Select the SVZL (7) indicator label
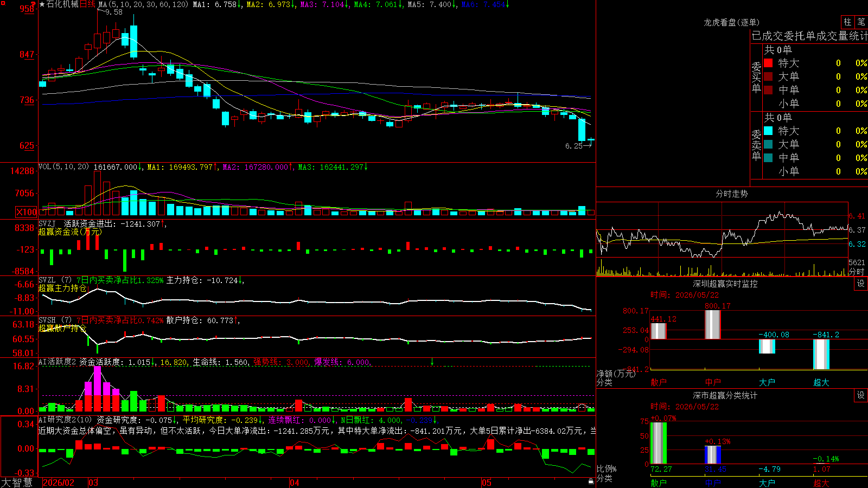Screen dimensions: 868x488 pyautogui.click(x=55, y=280)
